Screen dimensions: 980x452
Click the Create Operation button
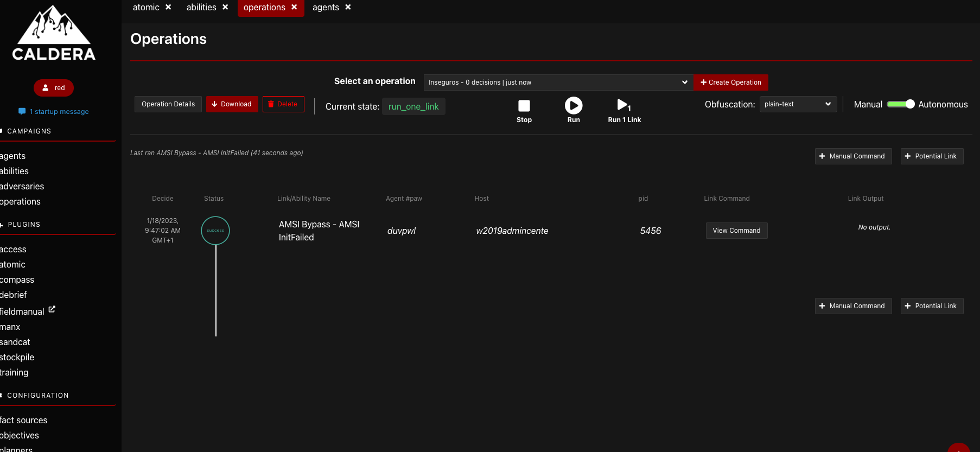tap(730, 82)
